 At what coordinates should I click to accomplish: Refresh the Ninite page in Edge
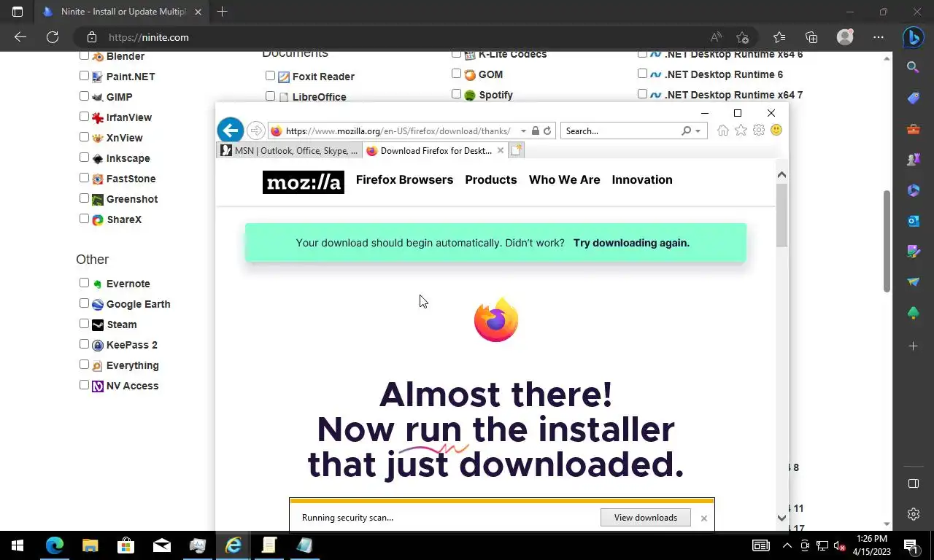click(x=53, y=37)
